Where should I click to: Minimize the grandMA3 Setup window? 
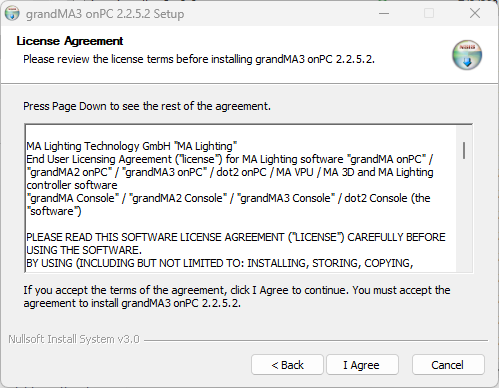[384, 14]
